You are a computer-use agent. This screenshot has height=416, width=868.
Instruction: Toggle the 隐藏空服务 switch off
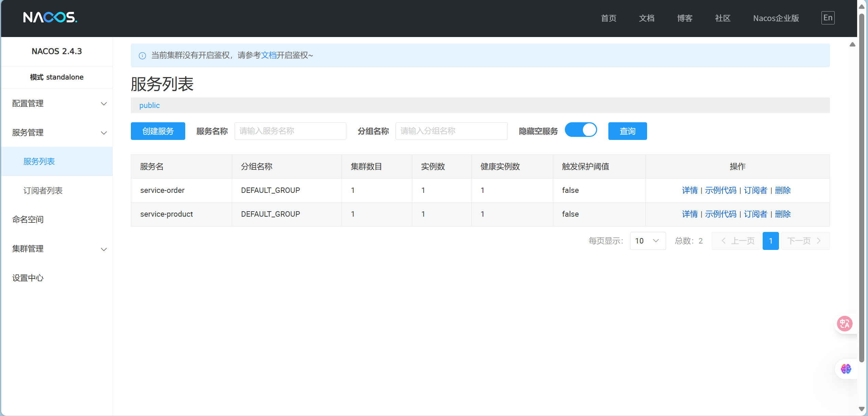pyautogui.click(x=581, y=130)
